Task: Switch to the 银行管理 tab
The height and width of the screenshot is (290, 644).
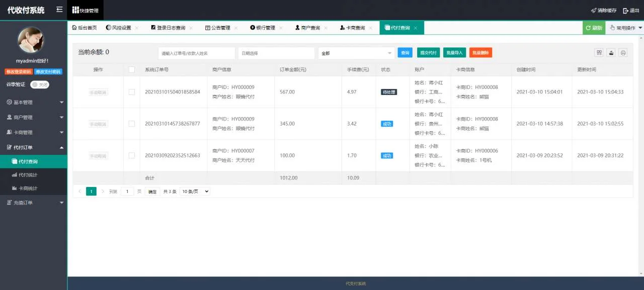Action: (x=265, y=28)
